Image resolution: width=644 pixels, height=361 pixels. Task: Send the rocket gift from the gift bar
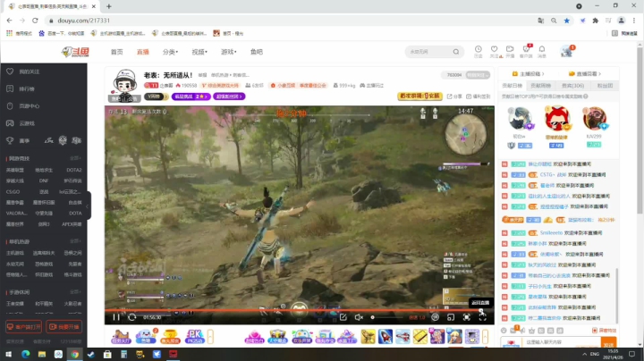tap(386, 336)
